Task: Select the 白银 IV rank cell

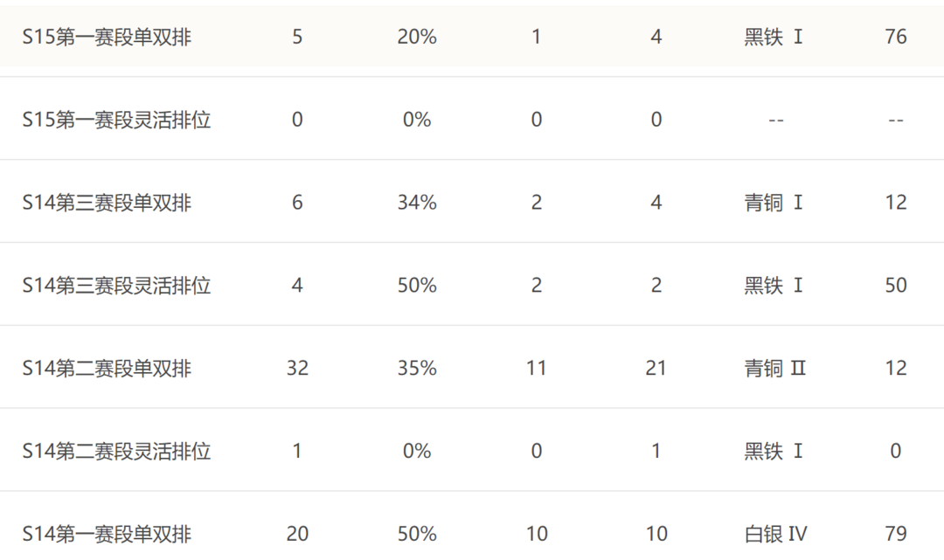Action: coord(775,534)
